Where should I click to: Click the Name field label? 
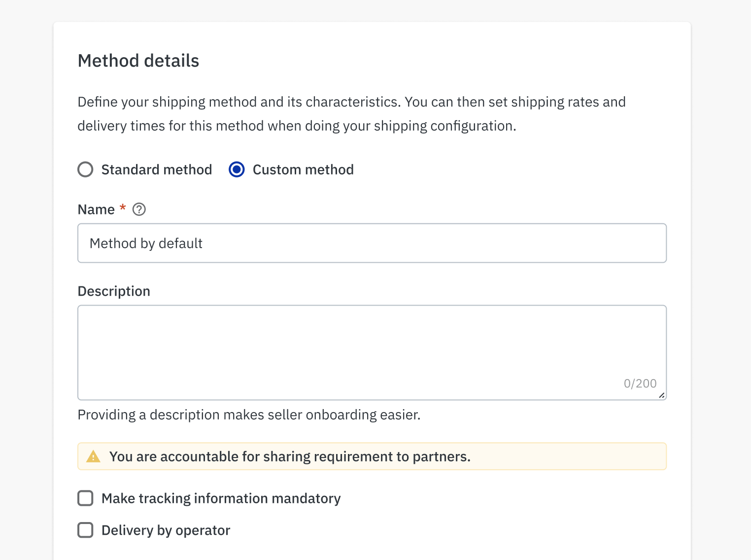(96, 210)
